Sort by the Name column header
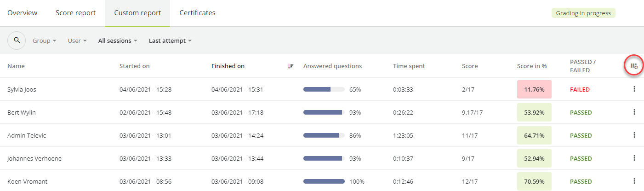644x191 pixels. pos(16,66)
